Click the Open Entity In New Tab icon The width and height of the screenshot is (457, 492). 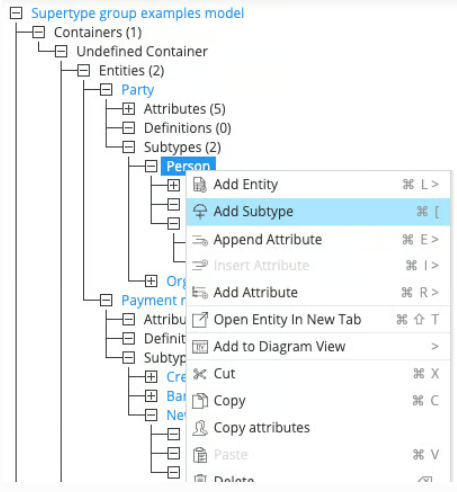[x=200, y=320]
